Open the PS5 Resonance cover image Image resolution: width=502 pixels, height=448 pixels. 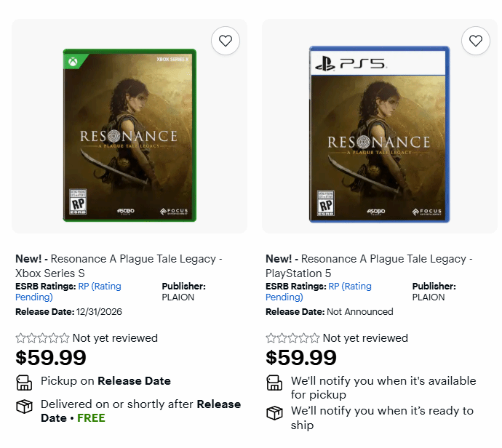[x=380, y=135]
